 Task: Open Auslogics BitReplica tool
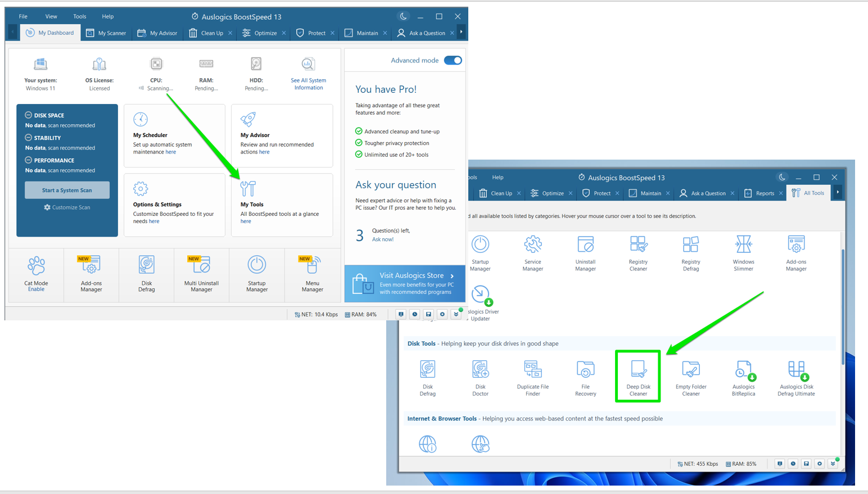coord(743,378)
